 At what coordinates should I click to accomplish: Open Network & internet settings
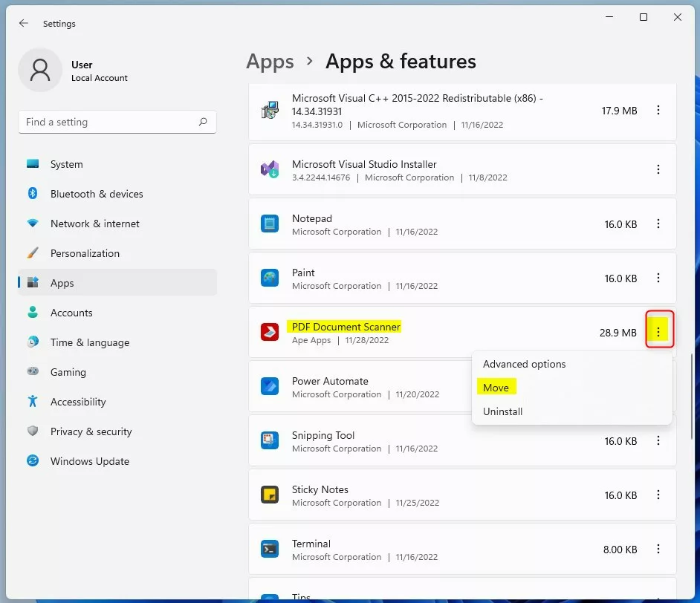(x=117, y=224)
